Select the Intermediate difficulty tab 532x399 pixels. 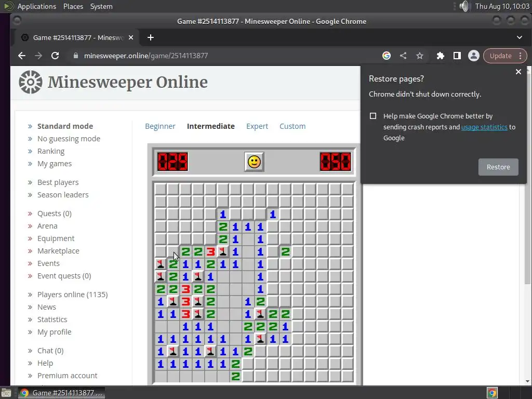[x=211, y=126]
